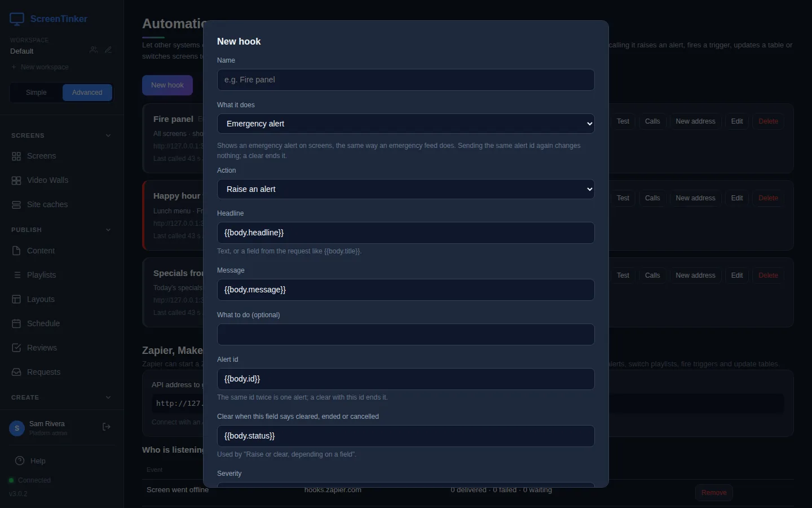The image size is (812, 508).
Task: Switch to Advanced mode
Action: 87,93
